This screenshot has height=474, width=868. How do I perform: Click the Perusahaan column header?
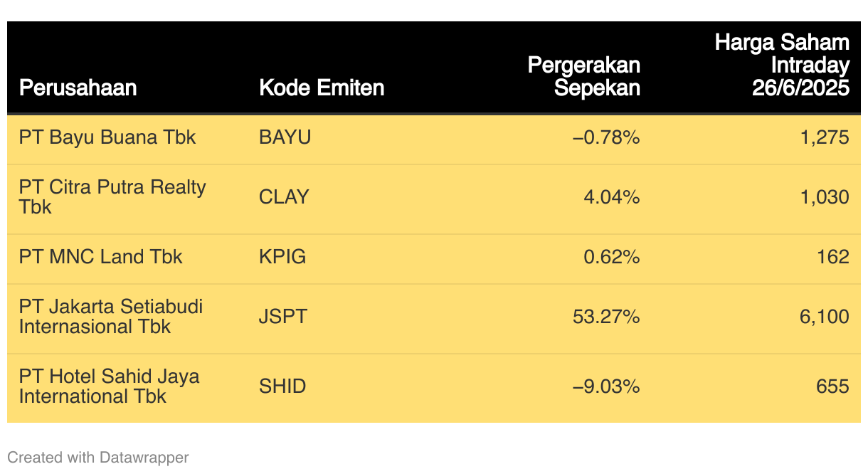point(78,88)
